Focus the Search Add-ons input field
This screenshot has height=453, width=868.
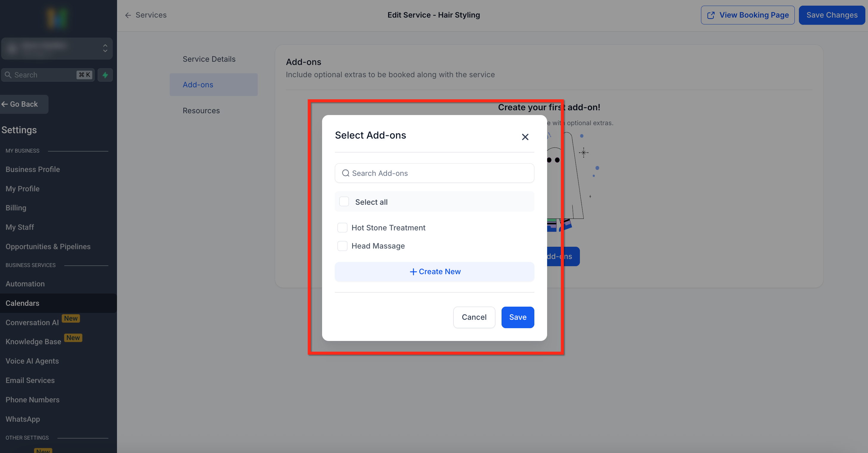tap(438, 173)
